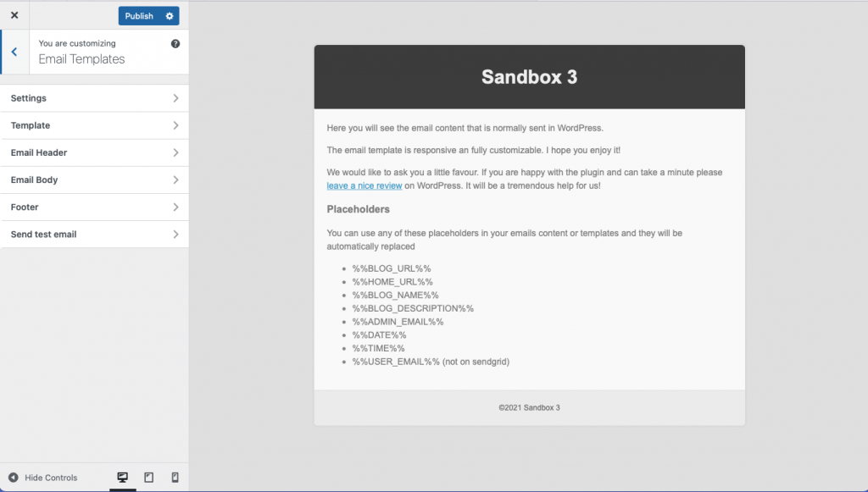Click the Publish button
868x492 pixels.
(139, 16)
